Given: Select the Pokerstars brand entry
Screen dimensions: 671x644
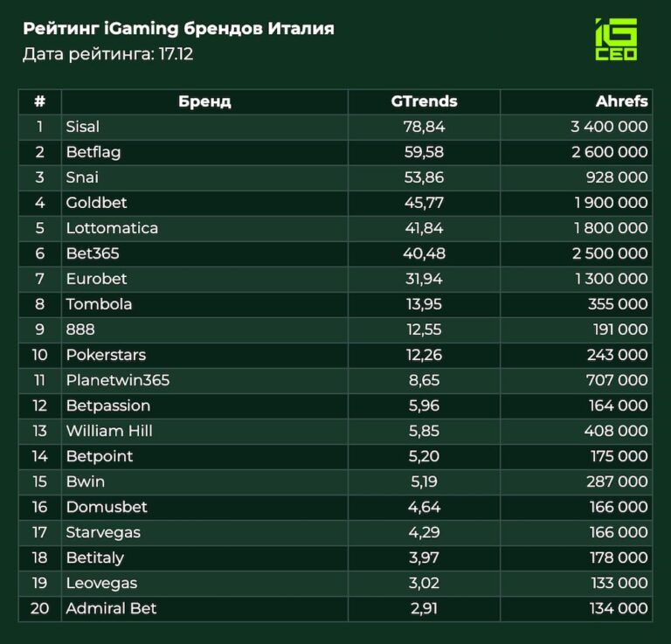Looking at the screenshot, I should [x=106, y=355].
